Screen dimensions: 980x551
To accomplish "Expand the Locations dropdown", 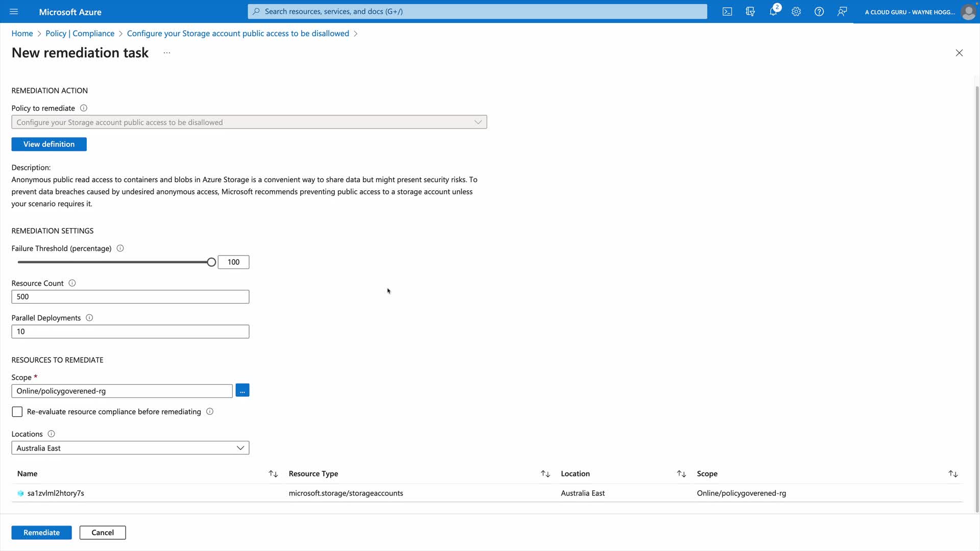I will click(x=130, y=448).
